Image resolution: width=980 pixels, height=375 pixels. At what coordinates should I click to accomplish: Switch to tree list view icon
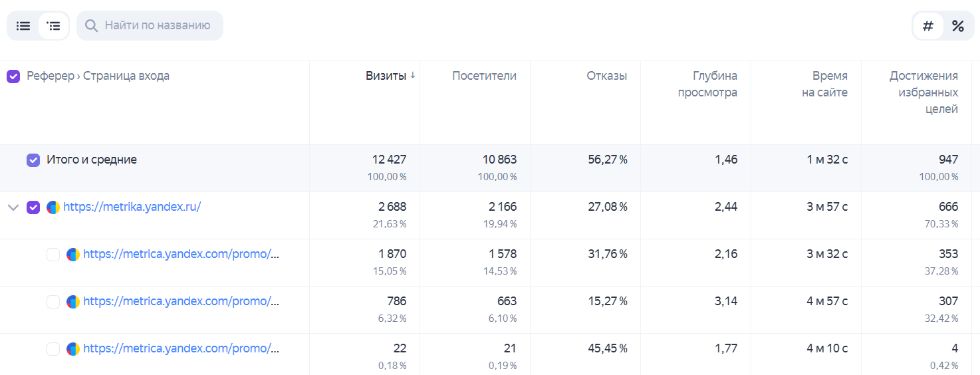(x=53, y=26)
